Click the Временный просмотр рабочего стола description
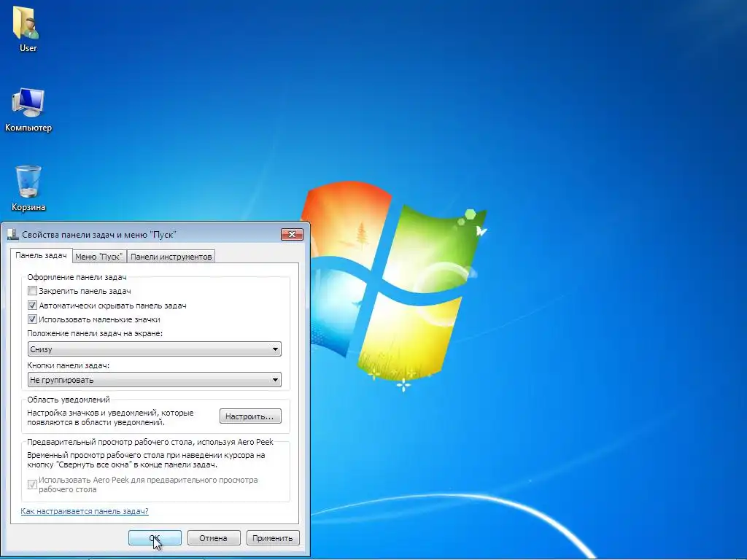Viewport: 747px width, 560px height. pyautogui.click(x=146, y=460)
